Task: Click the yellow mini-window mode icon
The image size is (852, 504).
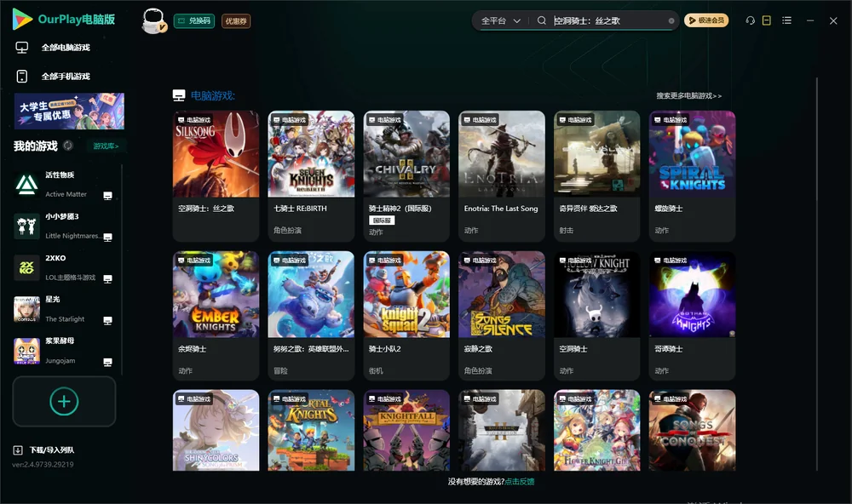Action: pyautogui.click(x=766, y=20)
